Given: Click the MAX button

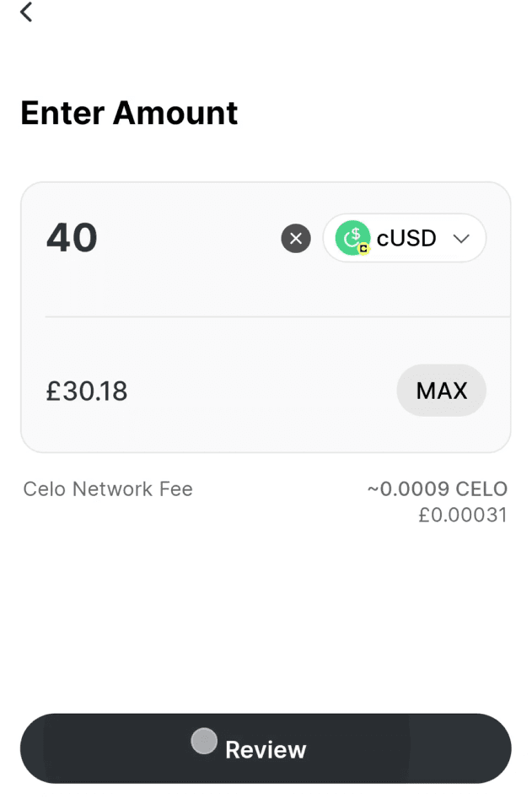Looking at the screenshot, I should [442, 391].
